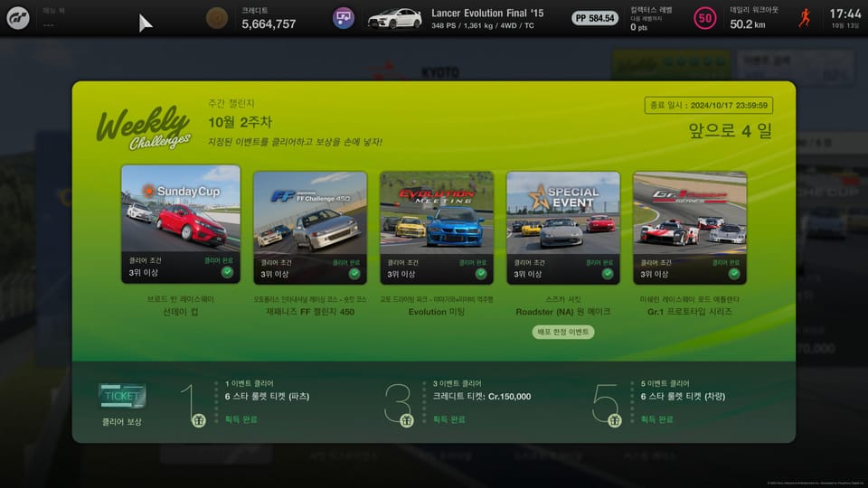Click Evolution Meeting completed checkmark
This screenshot has width=868, height=488.
[x=481, y=274]
